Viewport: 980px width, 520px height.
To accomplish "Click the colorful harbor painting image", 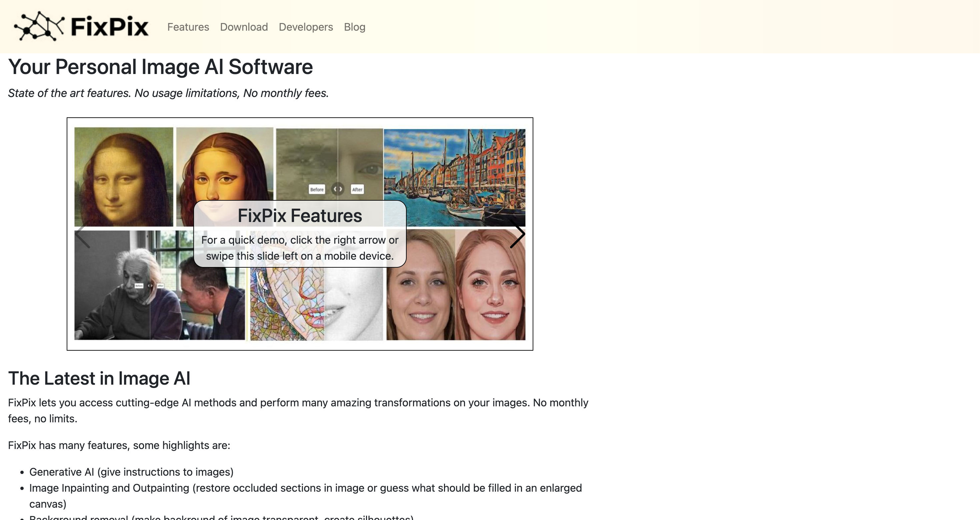I will pos(455,177).
